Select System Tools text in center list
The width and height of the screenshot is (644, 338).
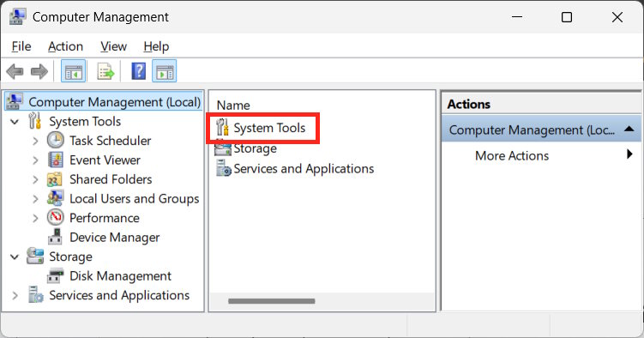pyautogui.click(x=269, y=128)
